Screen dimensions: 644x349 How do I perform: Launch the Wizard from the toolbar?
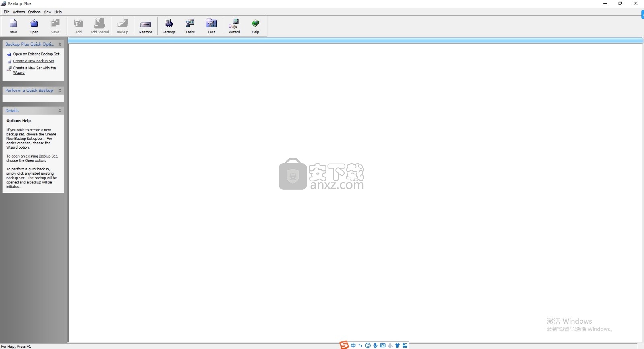point(234,26)
